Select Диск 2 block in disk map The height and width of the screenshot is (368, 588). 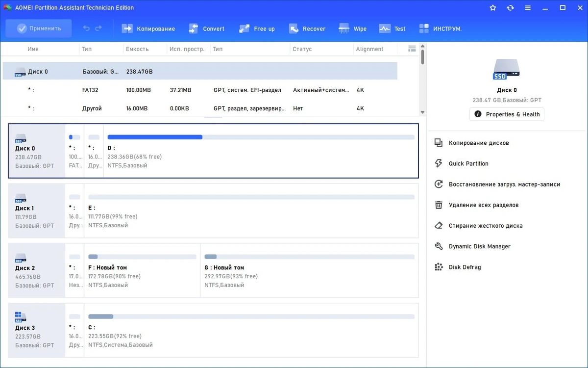37,270
